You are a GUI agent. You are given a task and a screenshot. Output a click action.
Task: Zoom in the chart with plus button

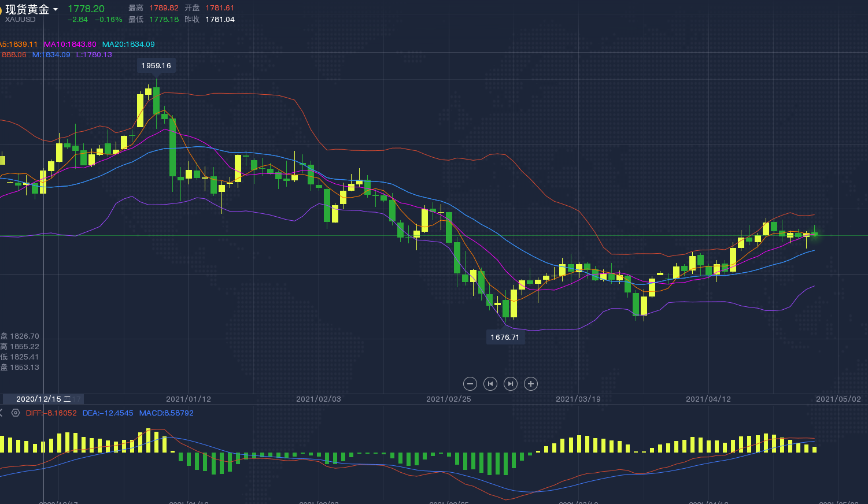pyautogui.click(x=531, y=384)
